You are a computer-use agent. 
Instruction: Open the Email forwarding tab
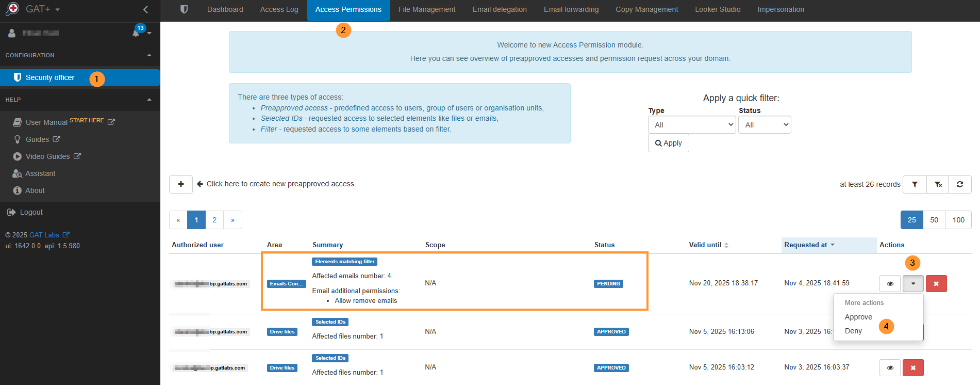coord(571,9)
